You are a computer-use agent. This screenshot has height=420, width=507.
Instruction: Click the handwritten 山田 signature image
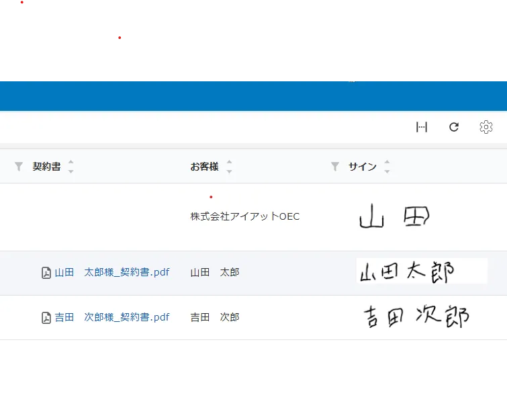[394, 216]
